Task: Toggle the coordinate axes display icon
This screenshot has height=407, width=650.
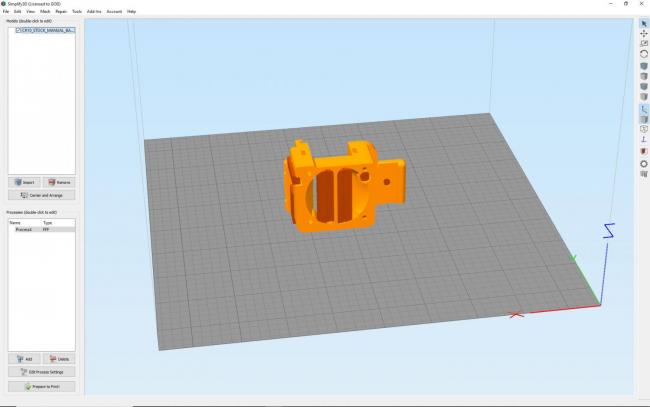Action: point(643,109)
